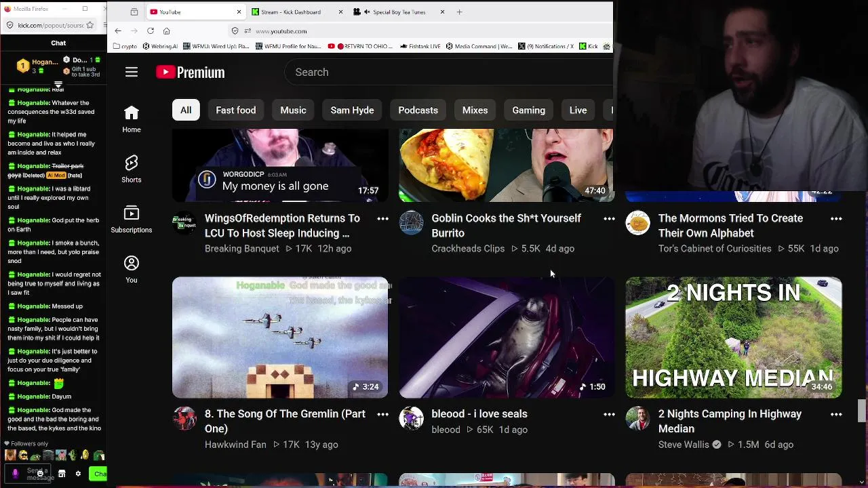The height and width of the screenshot is (488, 868).
Task: Go back using browser back arrow
Action: 118,30
